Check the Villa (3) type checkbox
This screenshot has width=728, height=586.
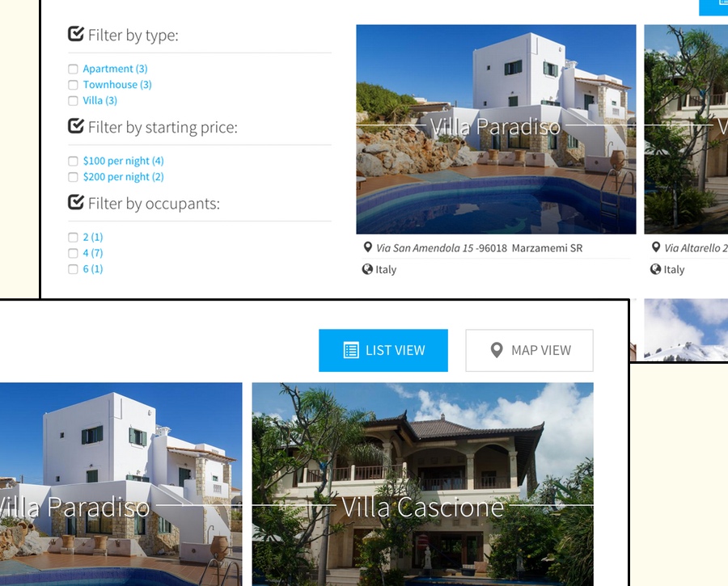click(73, 101)
